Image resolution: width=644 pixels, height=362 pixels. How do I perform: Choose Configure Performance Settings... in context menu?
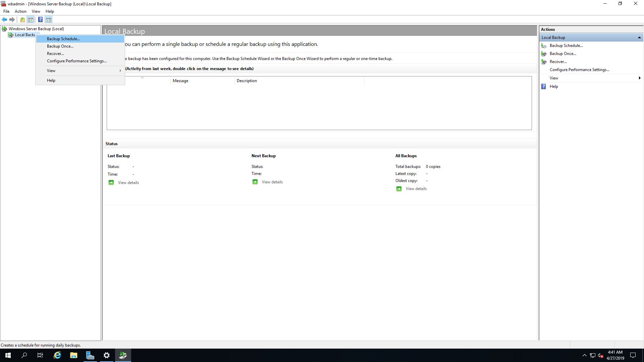tap(80, 61)
